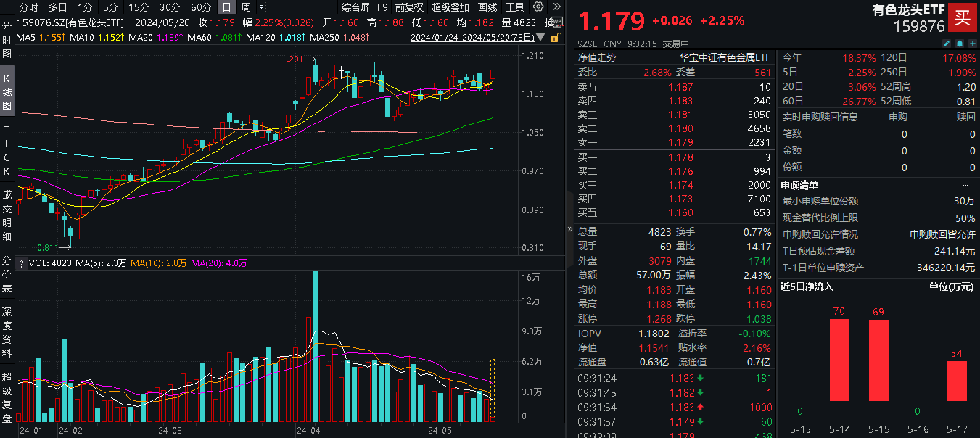980x438 pixels.
Task: Switch to the TICK side tab
Action: [x=7, y=150]
